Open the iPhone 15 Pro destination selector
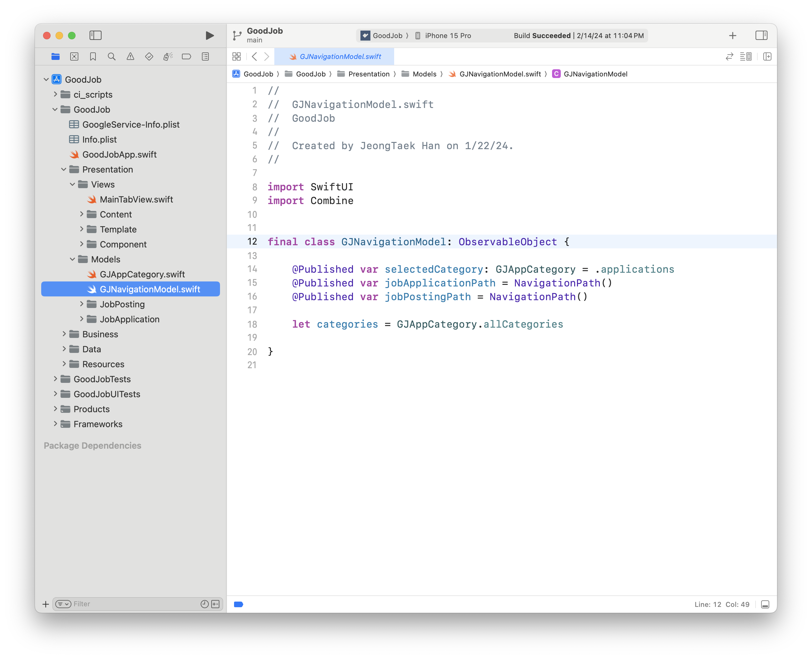 447,36
